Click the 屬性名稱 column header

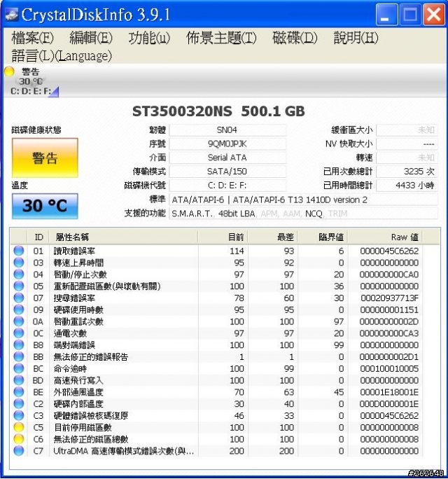point(124,237)
